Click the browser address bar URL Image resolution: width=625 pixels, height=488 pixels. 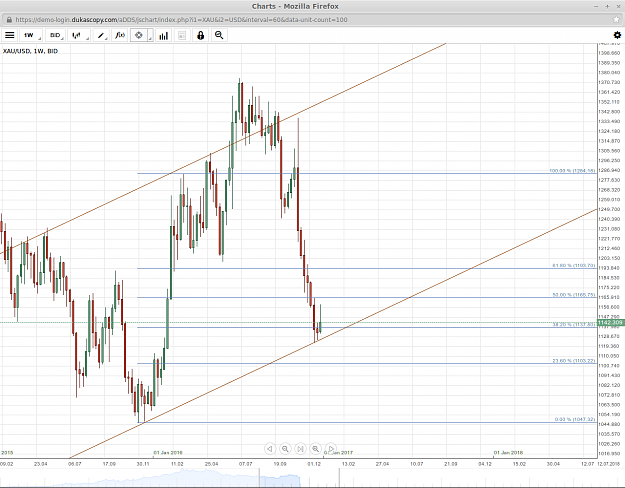point(181,20)
